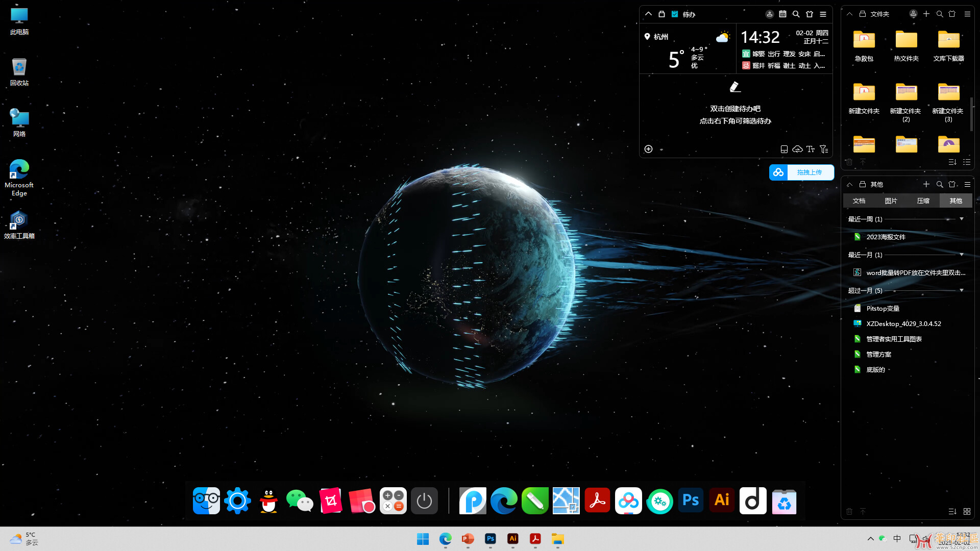Open the 待办 widget hamburger menu
Viewport: 980px width, 551px height.
(x=823, y=14)
